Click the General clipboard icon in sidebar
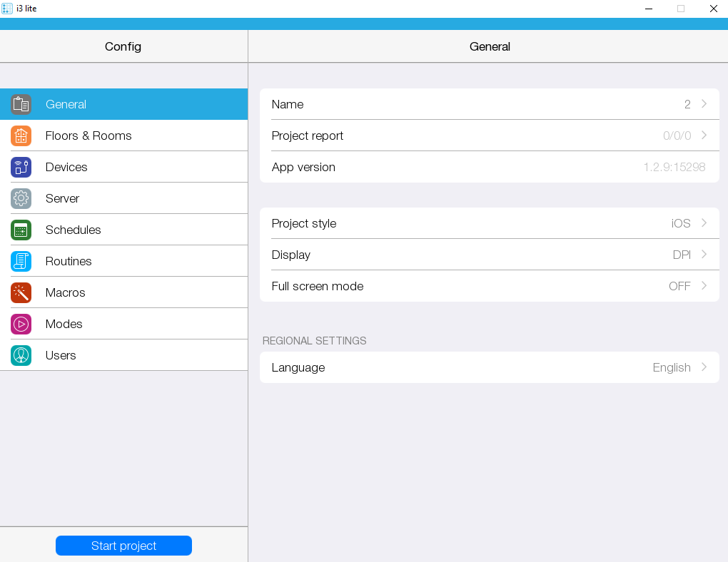Image resolution: width=728 pixels, height=562 pixels. (x=21, y=104)
